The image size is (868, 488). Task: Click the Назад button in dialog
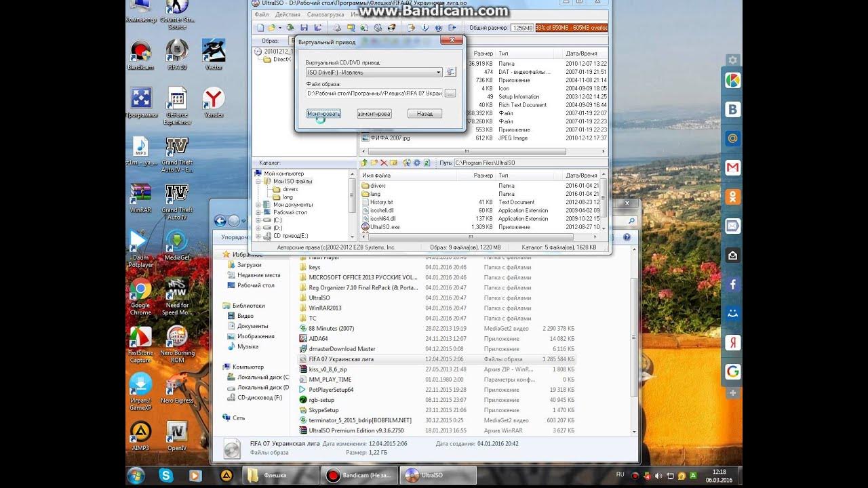pos(425,114)
